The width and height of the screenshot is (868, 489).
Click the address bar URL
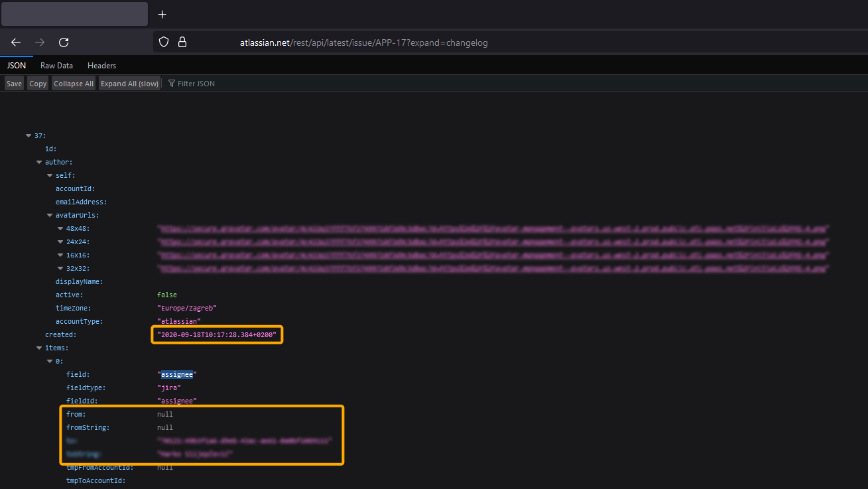click(363, 42)
